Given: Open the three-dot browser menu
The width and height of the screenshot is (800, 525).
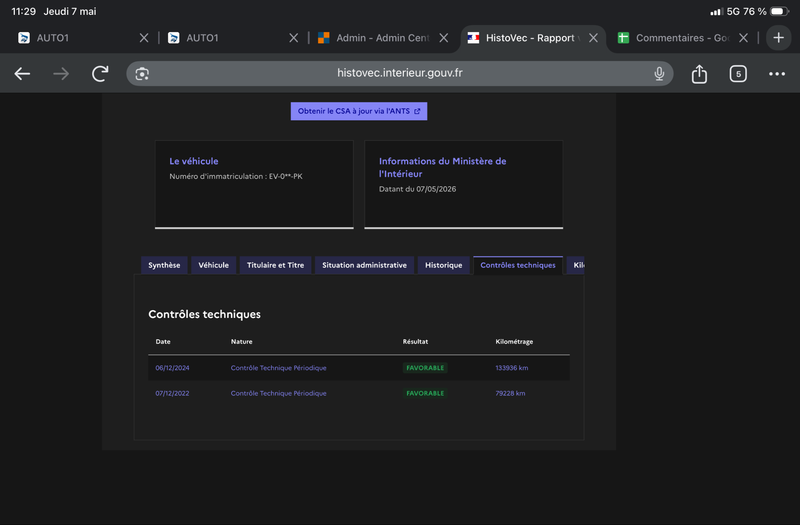Looking at the screenshot, I should point(777,74).
